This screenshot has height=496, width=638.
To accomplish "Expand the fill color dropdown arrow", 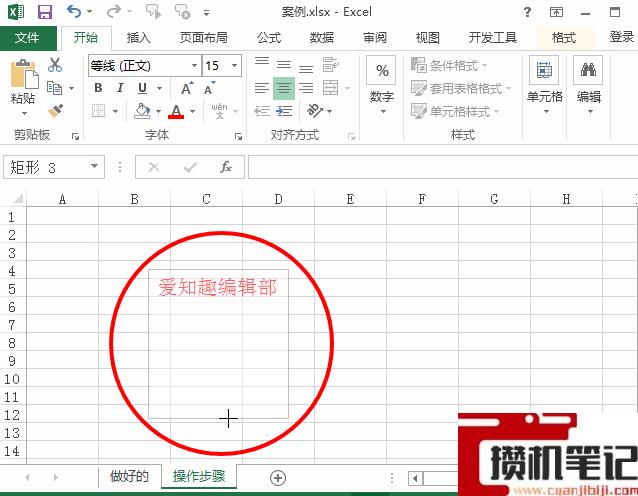I will (158, 111).
